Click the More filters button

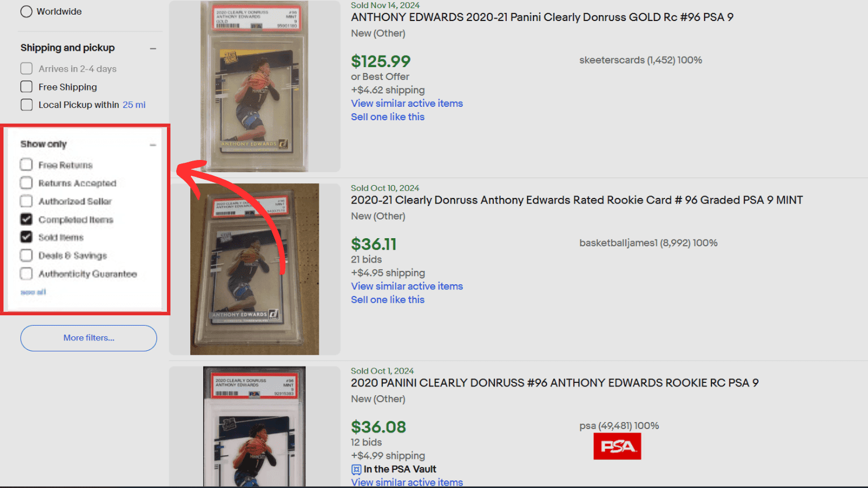click(x=89, y=338)
